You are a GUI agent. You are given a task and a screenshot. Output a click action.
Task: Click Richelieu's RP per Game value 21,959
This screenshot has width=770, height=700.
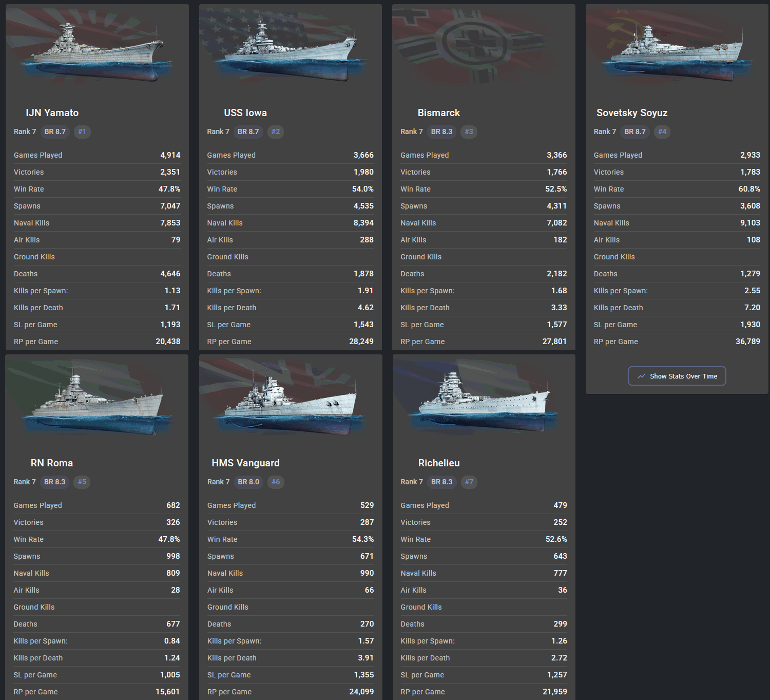pyautogui.click(x=555, y=692)
